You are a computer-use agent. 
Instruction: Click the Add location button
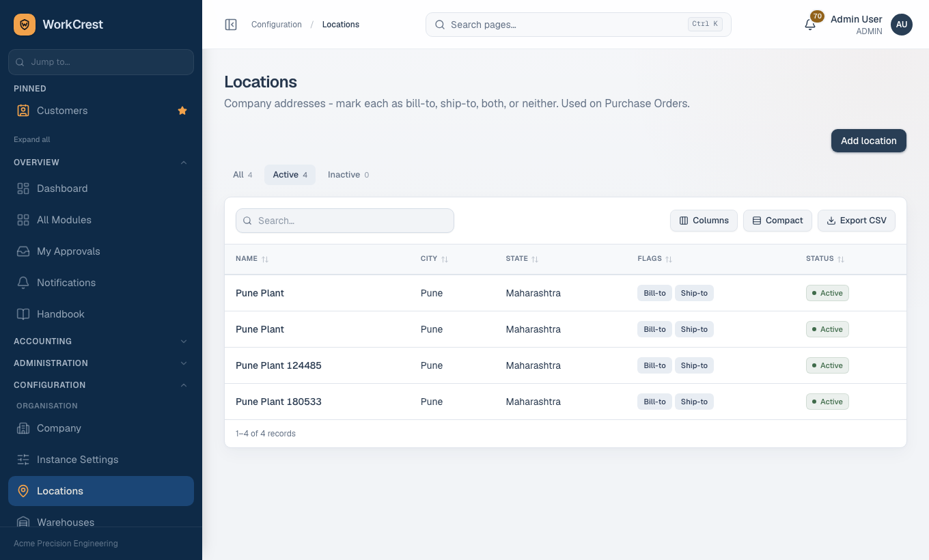[x=869, y=141]
